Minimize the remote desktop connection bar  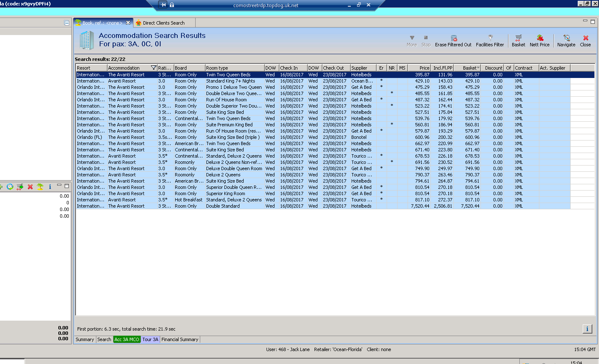(x=350, y=5)
